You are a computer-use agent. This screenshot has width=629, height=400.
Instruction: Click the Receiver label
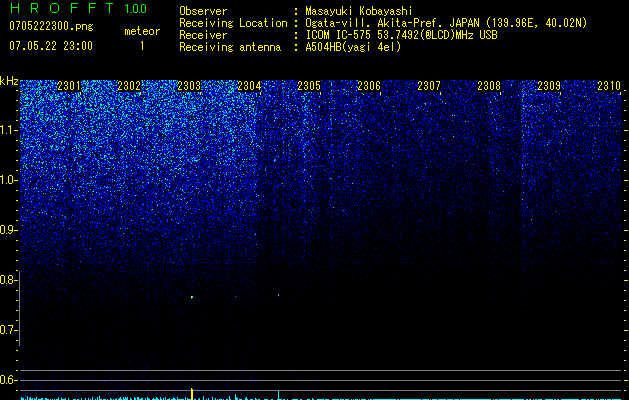[203, 35]
